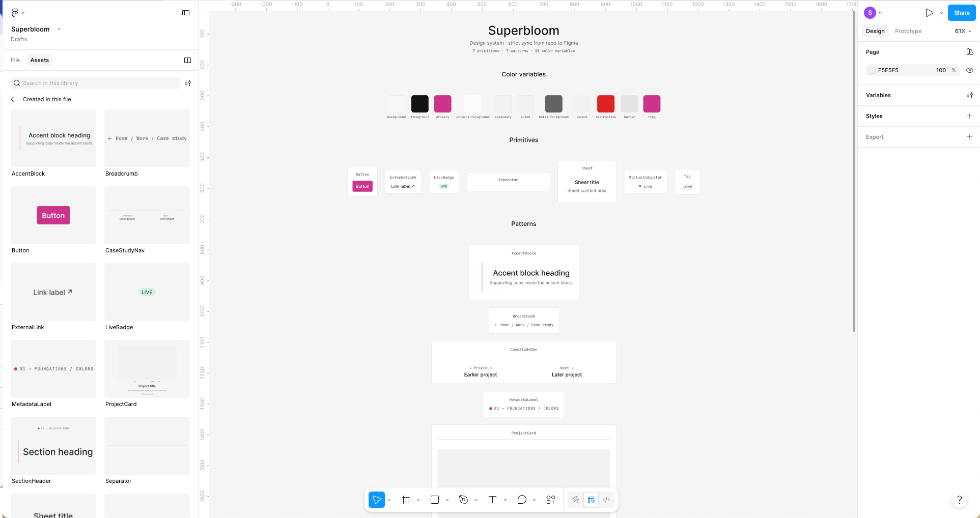Open the 61% zoom dropdown
The height and width of the screenshot is (518, 980).
(963, 31)
